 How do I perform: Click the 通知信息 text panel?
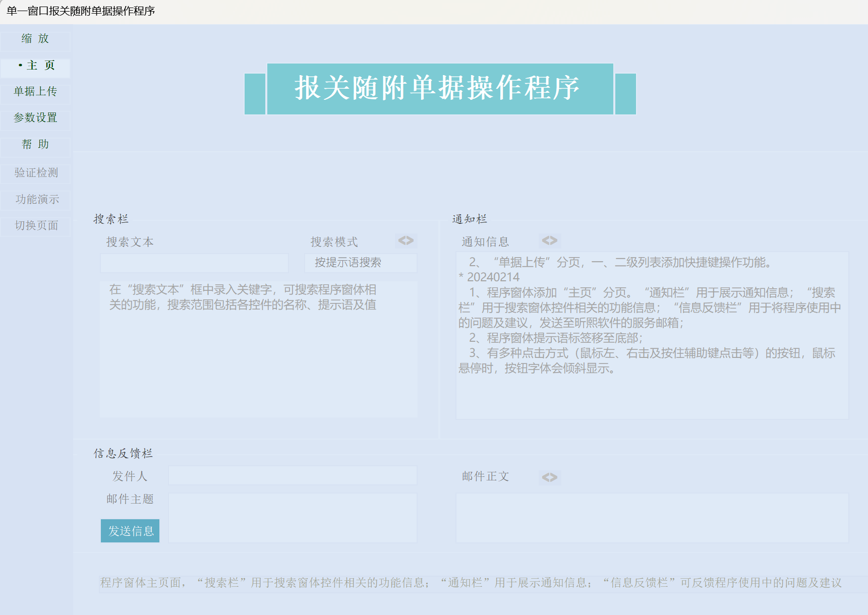652,335
